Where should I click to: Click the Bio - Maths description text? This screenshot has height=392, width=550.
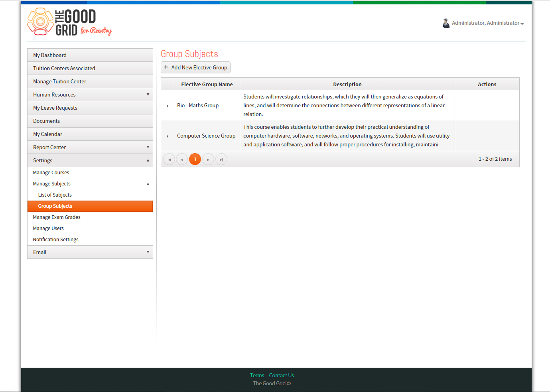point(344,105)
